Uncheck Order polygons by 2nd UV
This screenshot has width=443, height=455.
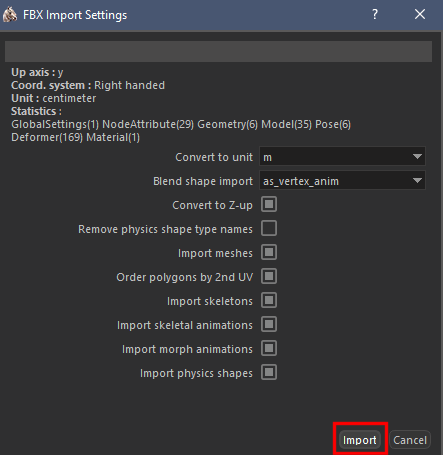tap(269, 276)
